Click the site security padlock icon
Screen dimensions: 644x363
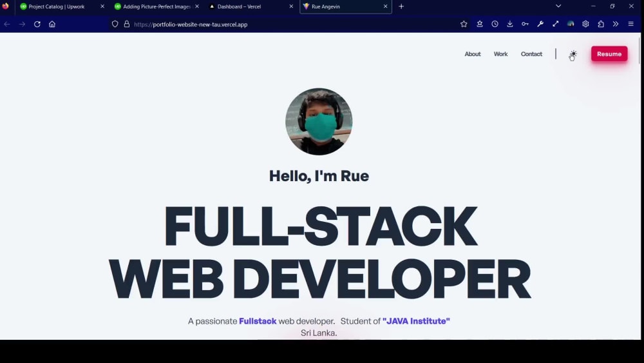tap(127, 25)
